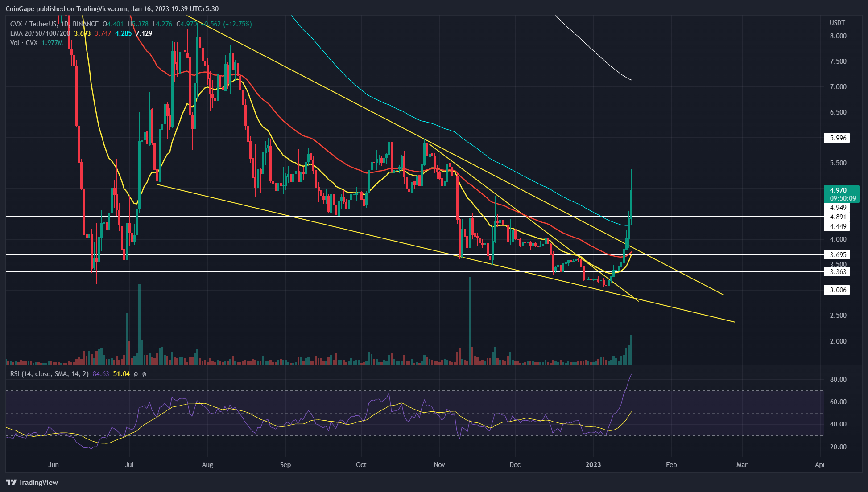
Task: Click the TradingView logo
Action: (31, 483)
